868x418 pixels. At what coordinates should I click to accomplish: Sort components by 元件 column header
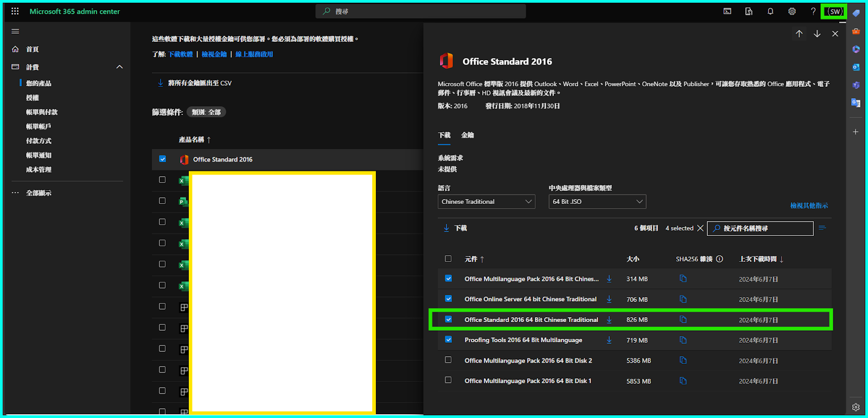pyautogui.click(x=474, y=259)
